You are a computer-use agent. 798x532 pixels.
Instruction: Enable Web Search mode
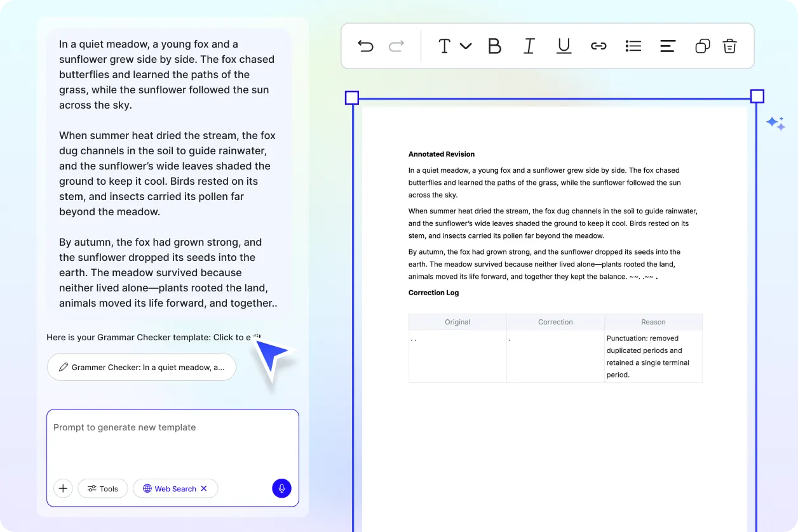[170, 488]
